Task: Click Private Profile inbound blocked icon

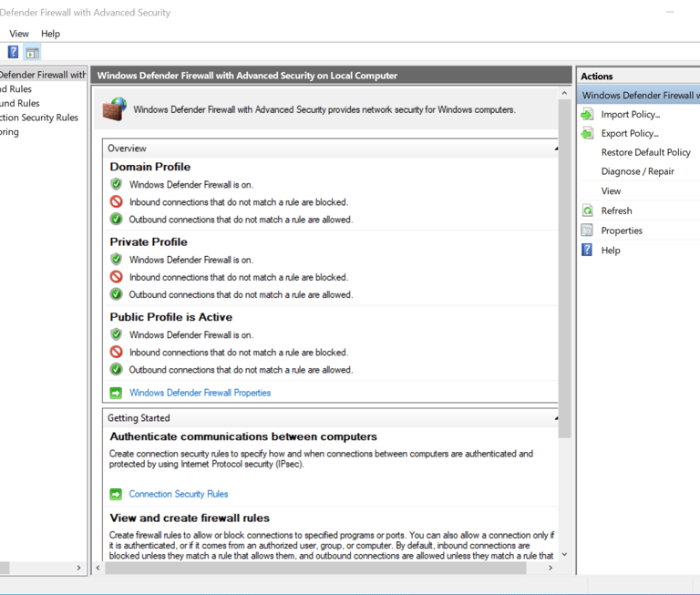Action: click(117, 277)
